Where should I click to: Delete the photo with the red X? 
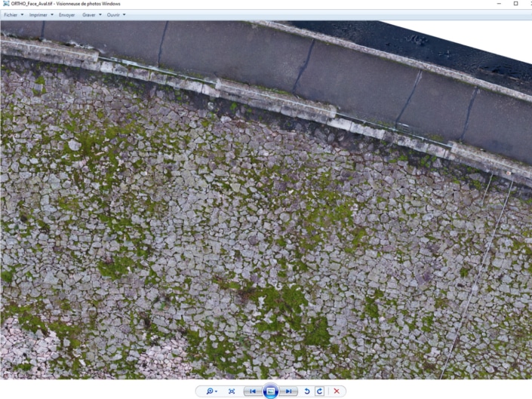[x=337, y=391]
